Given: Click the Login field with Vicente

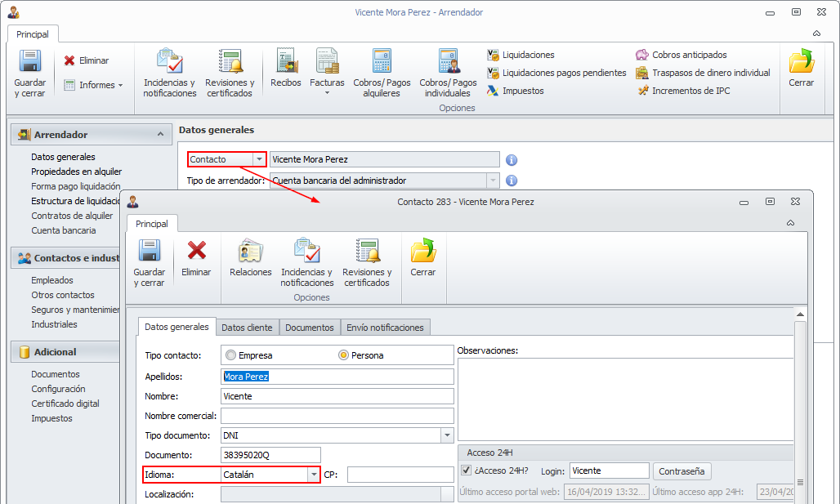Looking at the screenshot, I should 609,471.
